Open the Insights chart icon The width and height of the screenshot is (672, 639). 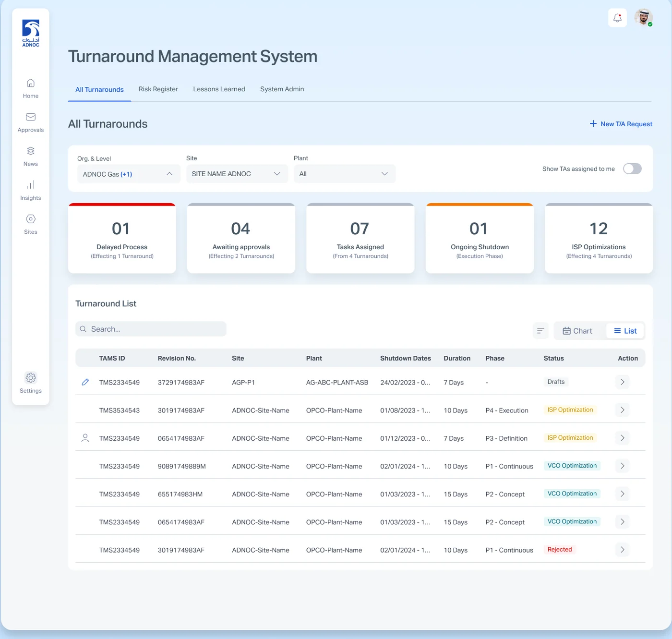click(31, 185)
